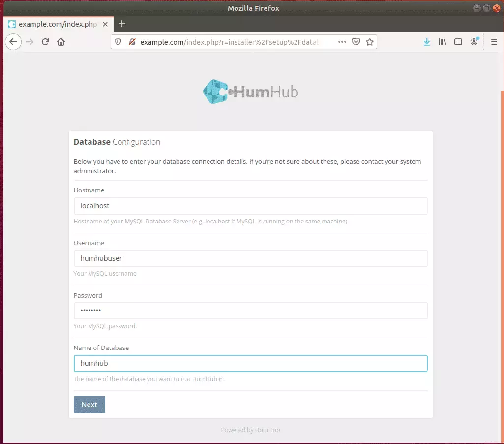Show the downloads panel
Viewport: 504px width, 444px height.
coord(426,42)
